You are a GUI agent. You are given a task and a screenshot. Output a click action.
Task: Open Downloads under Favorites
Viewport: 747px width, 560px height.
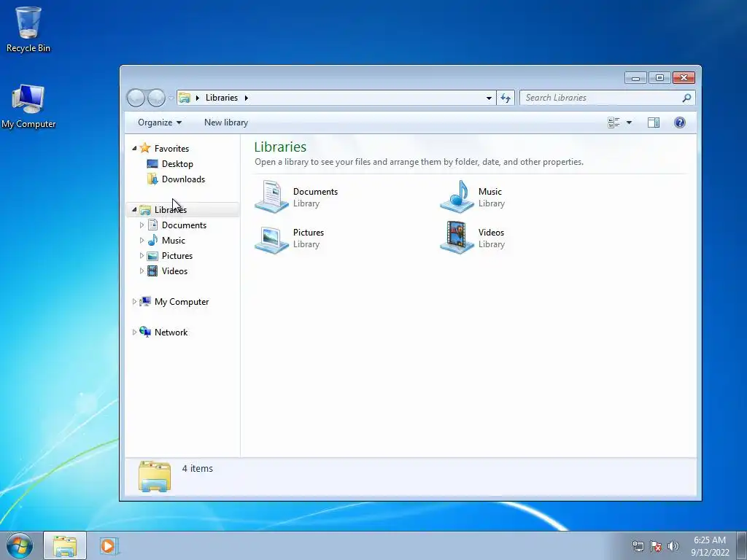point(183,179)
